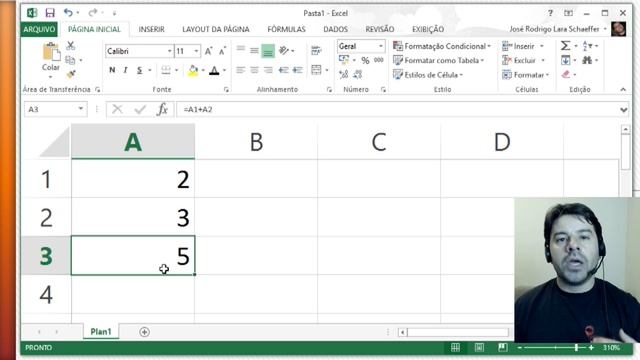Expand the formula bar chevron
The width and height of the screenshot is (640, 360).
tap(623, 109)
